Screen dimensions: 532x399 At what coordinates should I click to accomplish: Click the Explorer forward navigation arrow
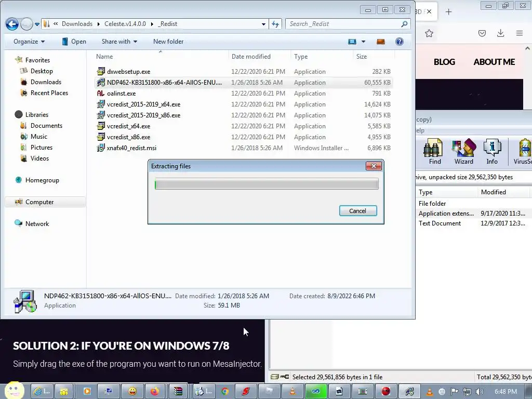pos(26,24)
